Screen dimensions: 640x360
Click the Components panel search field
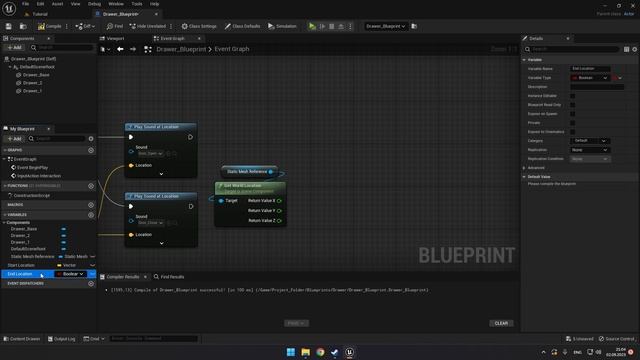(x=62, y=47)
